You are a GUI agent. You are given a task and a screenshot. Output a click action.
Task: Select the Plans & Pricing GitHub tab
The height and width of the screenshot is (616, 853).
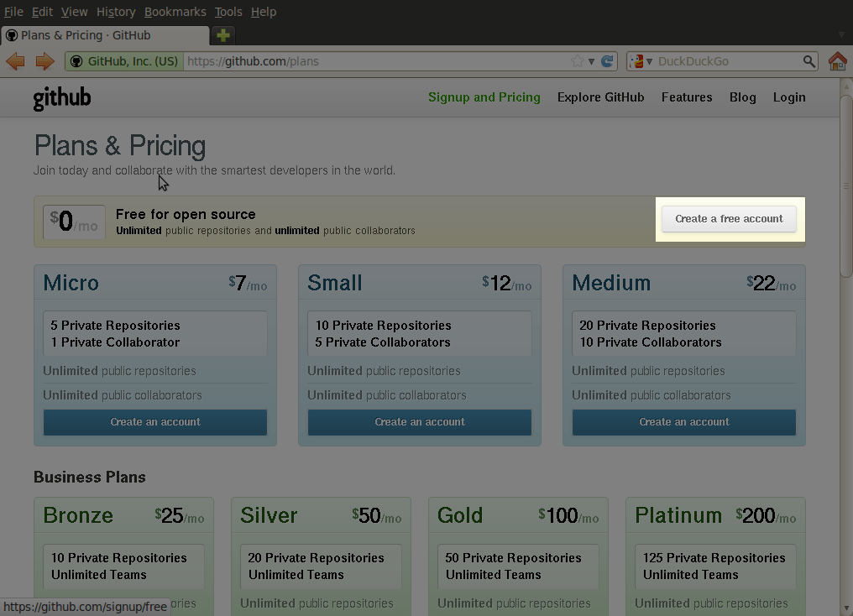point(106,35)
